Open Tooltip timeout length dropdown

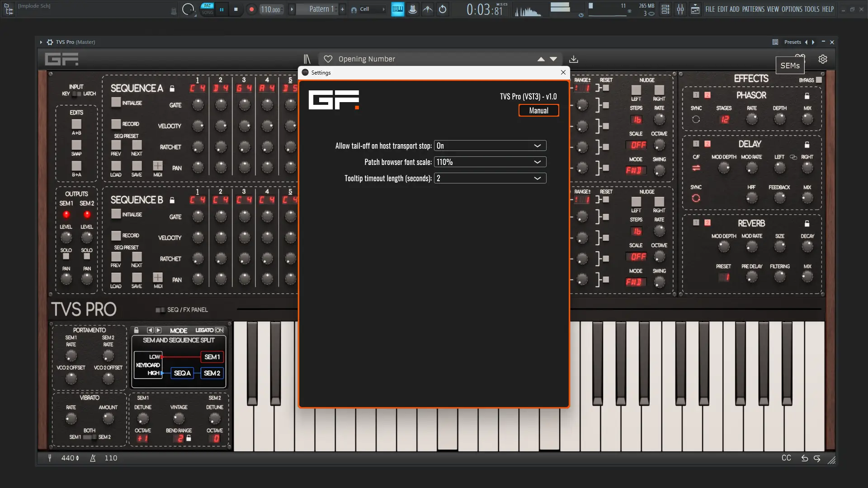[490, 178]
